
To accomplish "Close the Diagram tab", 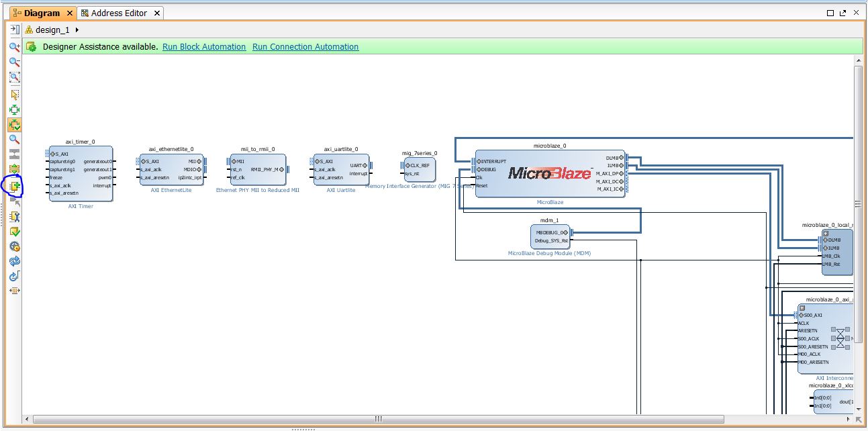I will tap(70, 13).
